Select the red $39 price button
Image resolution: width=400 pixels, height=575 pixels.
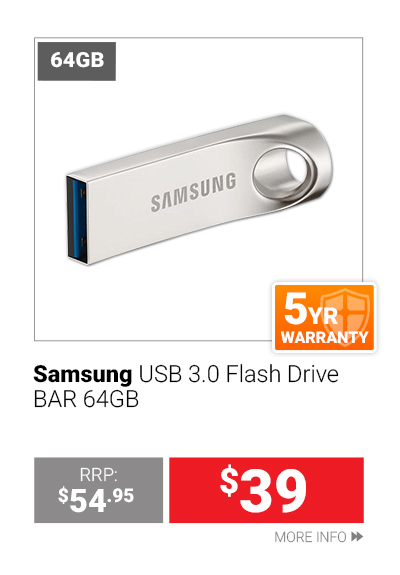(266, 490)
